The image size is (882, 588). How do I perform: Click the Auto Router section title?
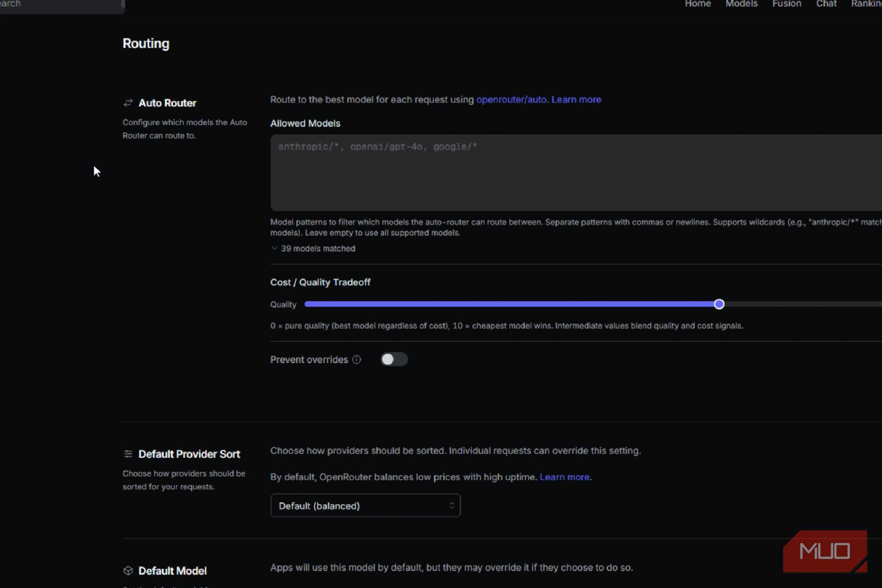(167, 103)
